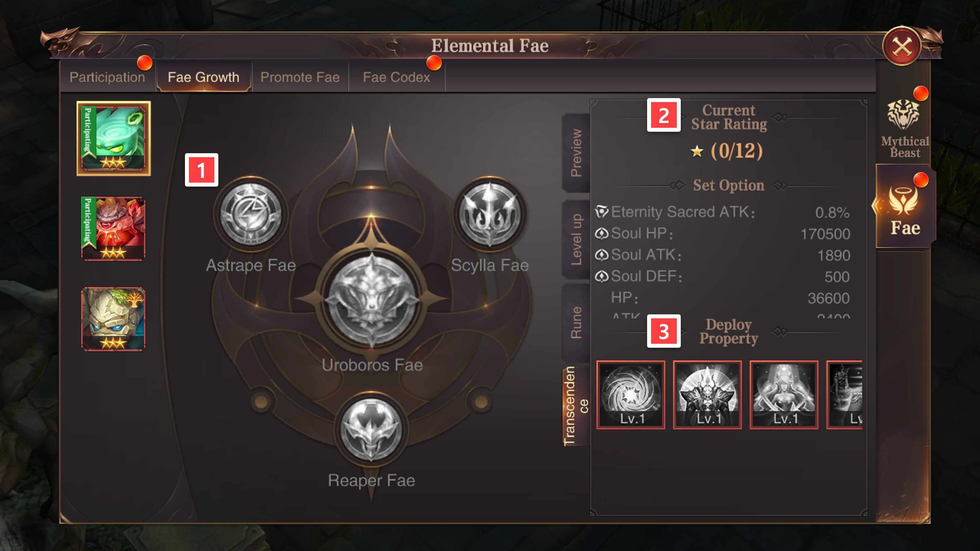980x551 pixels.
Task: Open the Level up vertical tab
Action: pos(576,239)
